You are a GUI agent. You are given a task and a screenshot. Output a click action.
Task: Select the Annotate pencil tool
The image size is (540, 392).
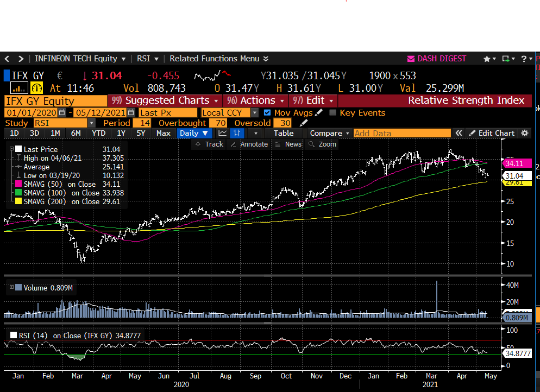pyautogui.click(x=249, y=144)
